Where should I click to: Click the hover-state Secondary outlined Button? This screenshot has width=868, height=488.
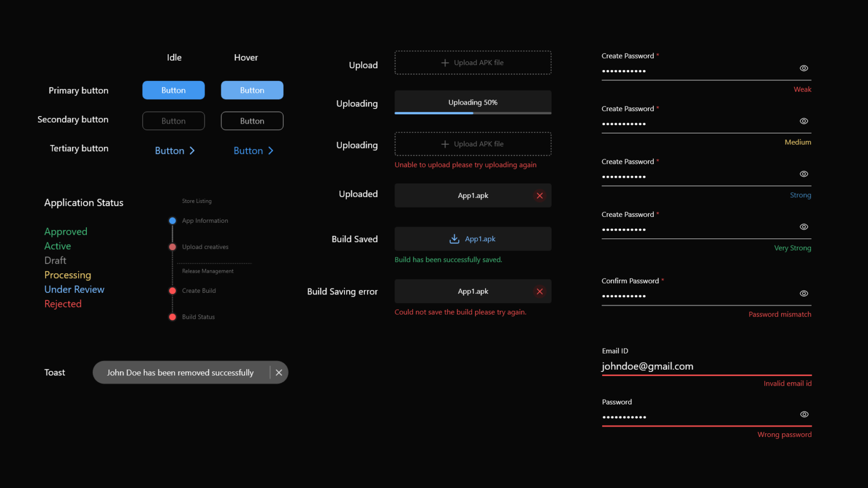[252, 121]
